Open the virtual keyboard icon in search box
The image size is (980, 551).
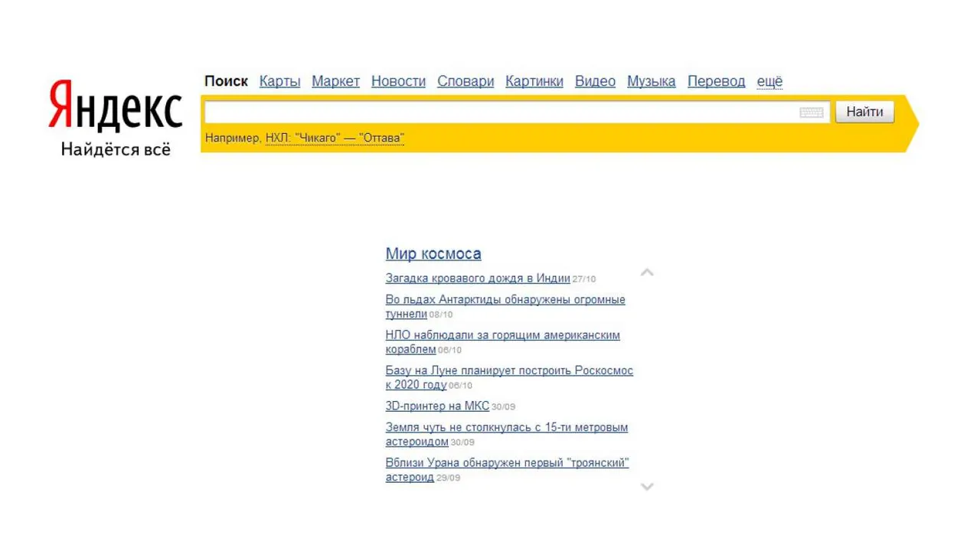coord(811,112)
